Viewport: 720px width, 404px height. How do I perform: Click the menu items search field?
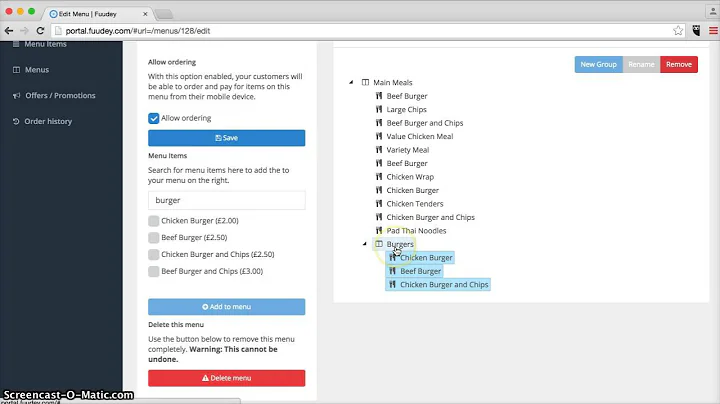coord(226,200)
